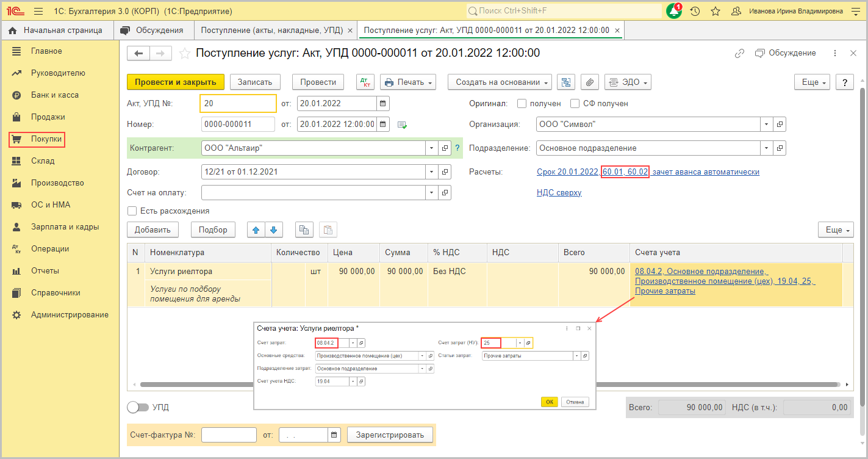868x459 pixels.
Task: Open the Печать dropdown button
Action: pyautogui.click(x=408, y=82)
